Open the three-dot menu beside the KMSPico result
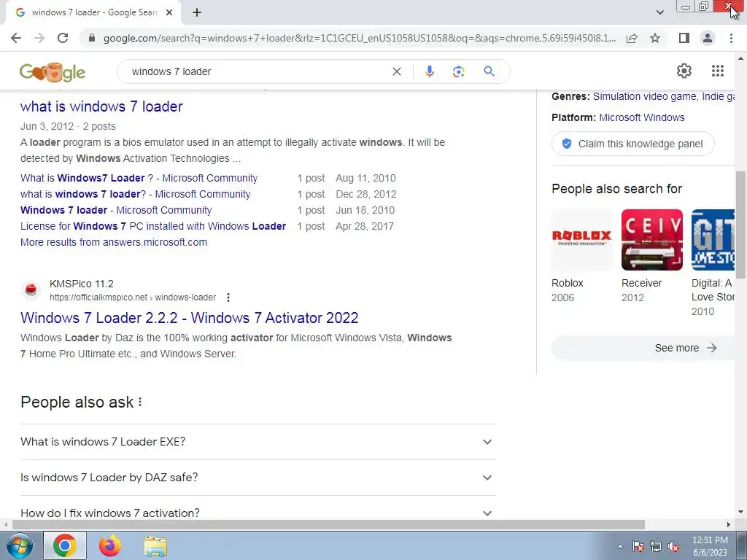The width and height of the screenshot is (747, 560). [228, 297]
